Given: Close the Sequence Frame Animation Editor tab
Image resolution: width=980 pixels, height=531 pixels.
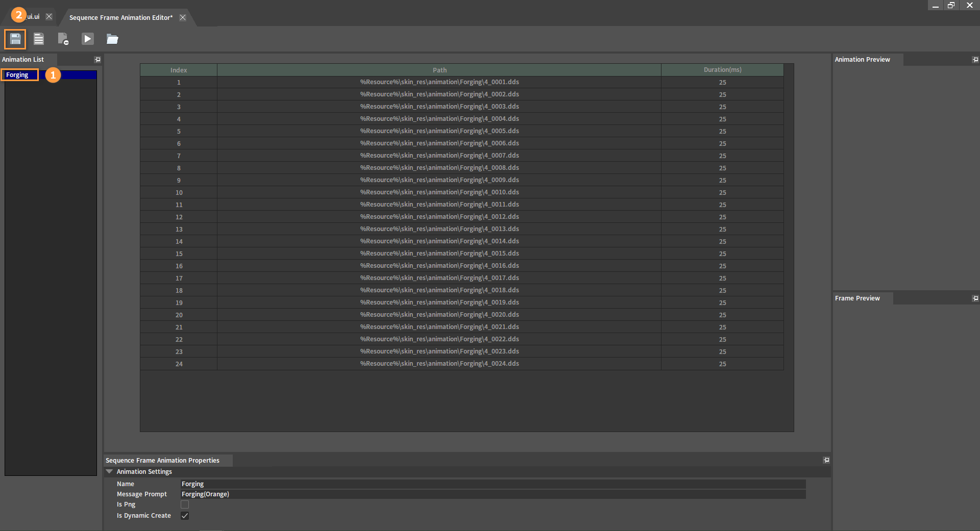Looking at the screenshot, I should click(x=183, y=17).
